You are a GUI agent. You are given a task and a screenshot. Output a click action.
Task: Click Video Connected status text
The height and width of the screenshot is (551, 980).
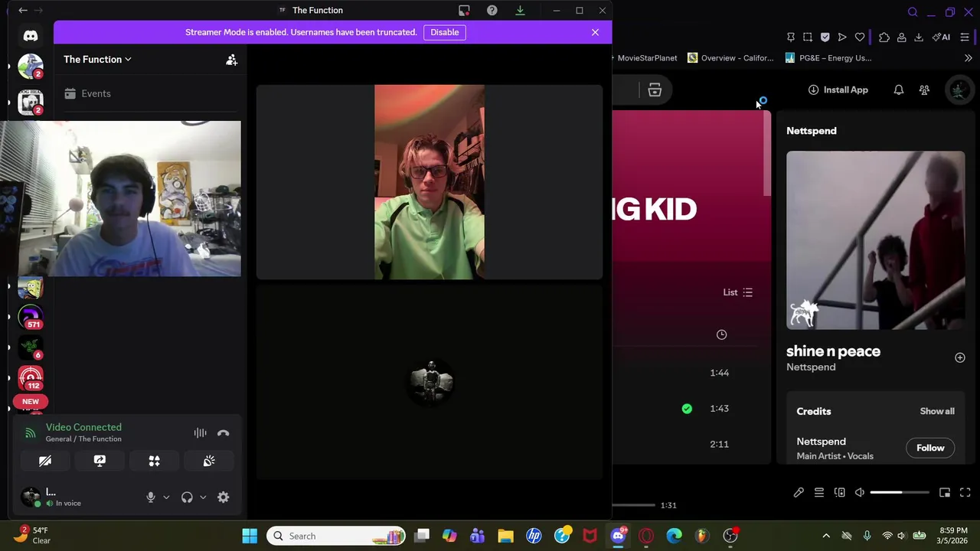(83, 427)
